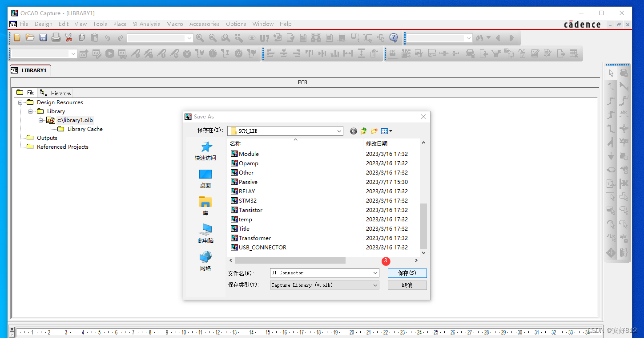Image resolution: width=644 pixels, height=338 pixels.
Task: Collapse the Design Resources tree node
Action: [20, 102]
